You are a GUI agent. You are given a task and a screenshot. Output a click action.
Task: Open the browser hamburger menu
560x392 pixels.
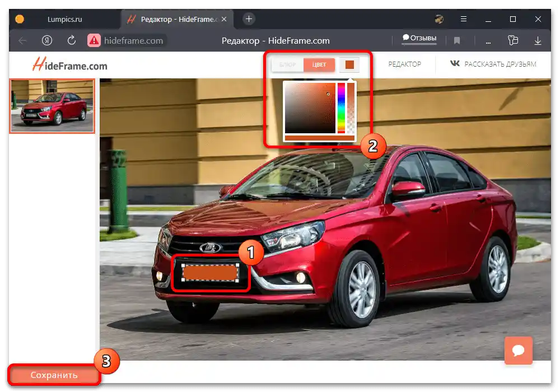pos(464,19)
